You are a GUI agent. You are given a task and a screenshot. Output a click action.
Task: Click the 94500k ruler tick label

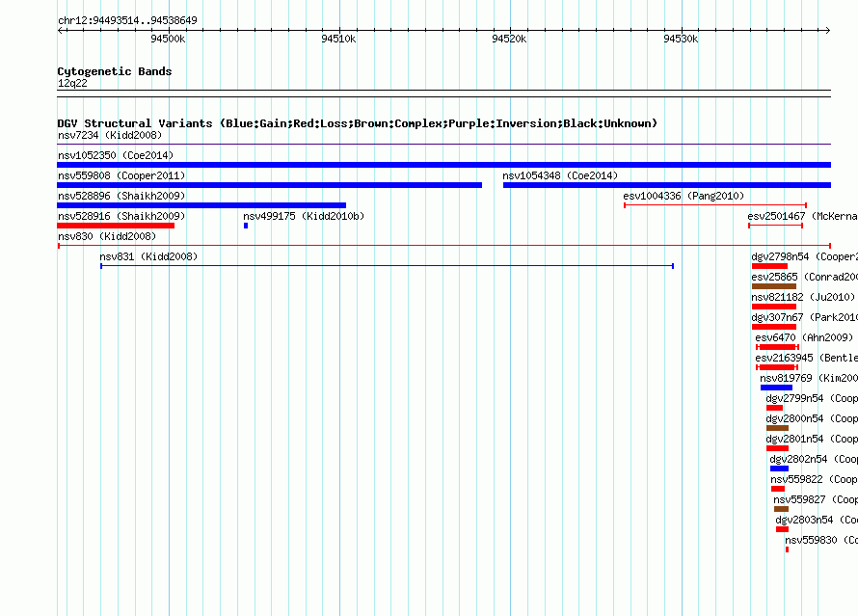tap(168, 39)
